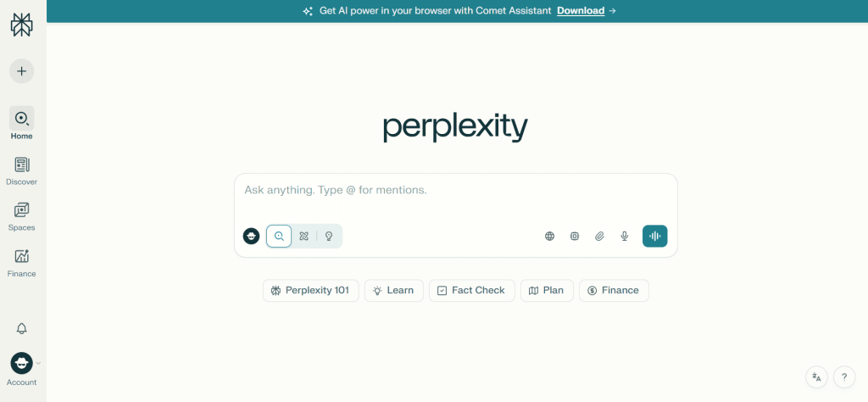Open the help question mark button
The width and height of the screenshot is (868, 402).
[843, 377]
